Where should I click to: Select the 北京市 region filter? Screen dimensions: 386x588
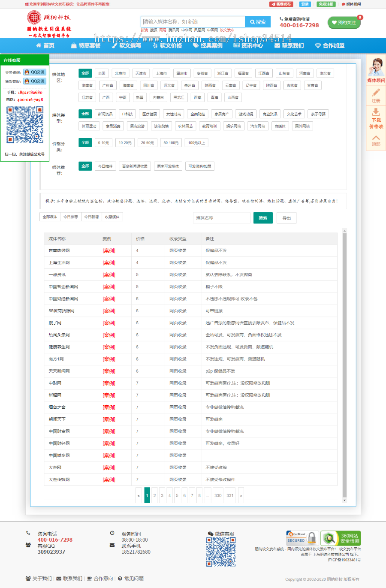pyautogui.click(x=121, y=73)
